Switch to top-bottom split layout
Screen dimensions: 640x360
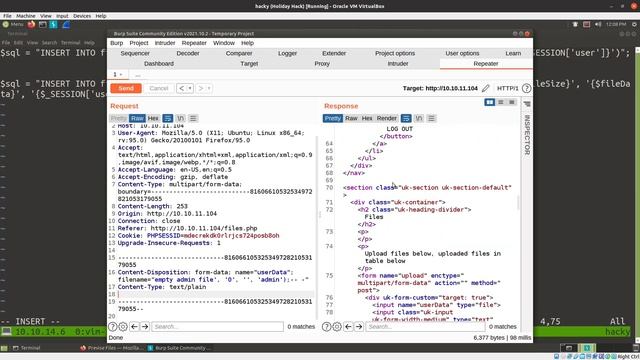[x=501, y=102]
